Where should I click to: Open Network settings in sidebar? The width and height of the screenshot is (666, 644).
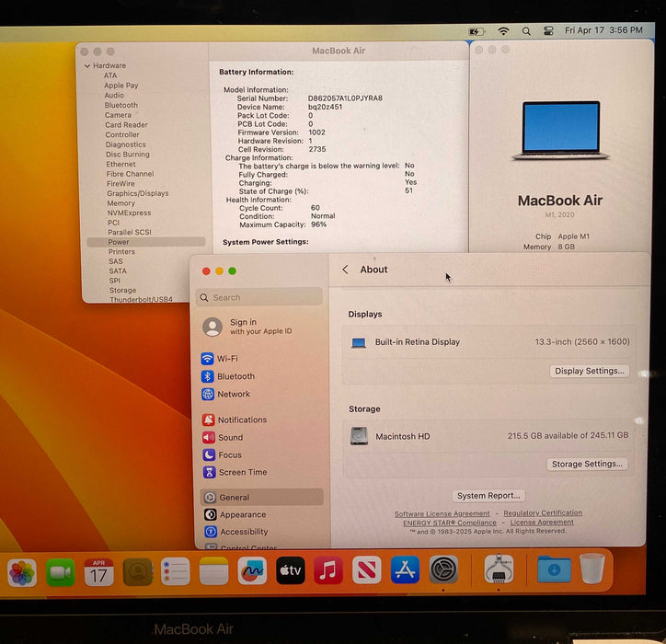(233, 394)
